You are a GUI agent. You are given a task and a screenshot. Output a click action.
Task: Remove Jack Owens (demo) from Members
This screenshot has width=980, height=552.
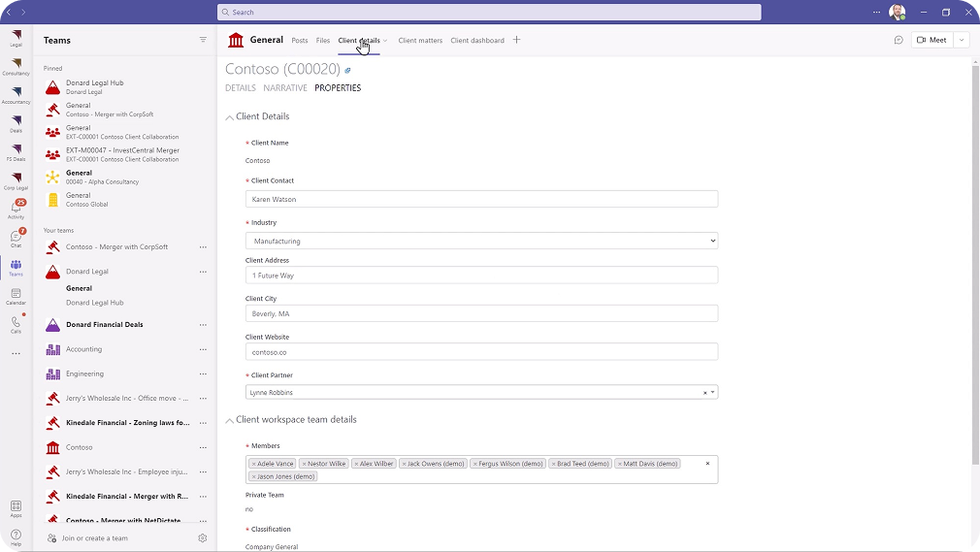(404, 464)
